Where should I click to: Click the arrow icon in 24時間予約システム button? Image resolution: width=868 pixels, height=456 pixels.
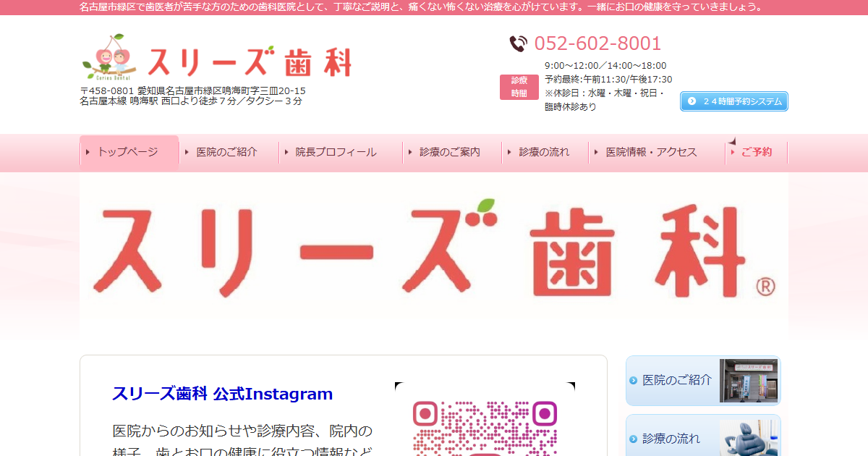coord(692,101)
